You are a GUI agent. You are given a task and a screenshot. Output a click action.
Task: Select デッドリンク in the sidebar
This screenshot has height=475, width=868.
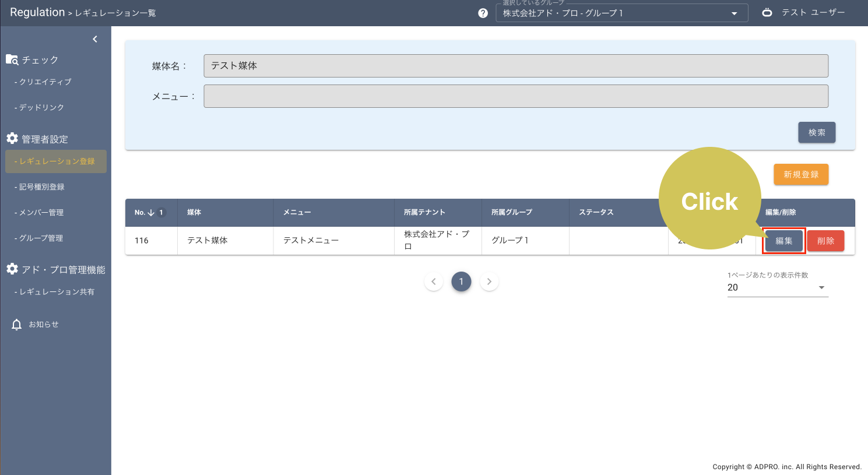(x=41, y=107)
